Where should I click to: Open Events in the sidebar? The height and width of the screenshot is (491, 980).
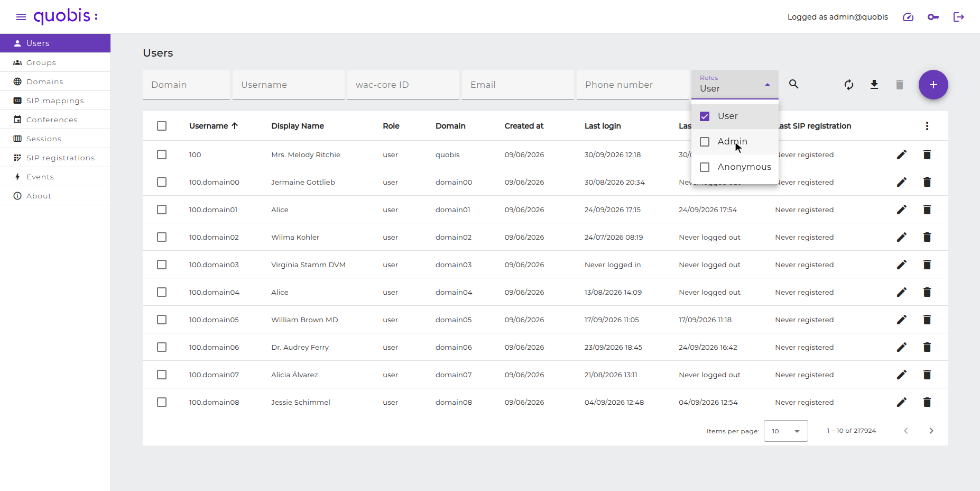click(x=55, y=177)
